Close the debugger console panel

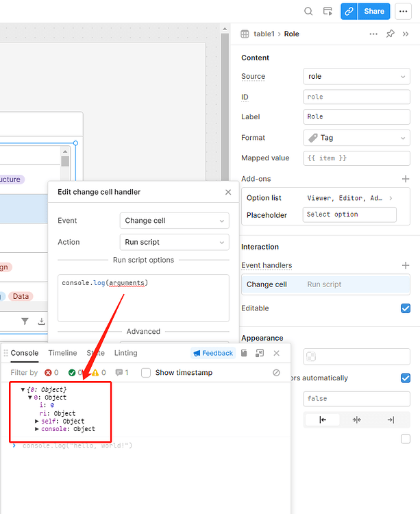pyautogui.click(x=277, y=353)
